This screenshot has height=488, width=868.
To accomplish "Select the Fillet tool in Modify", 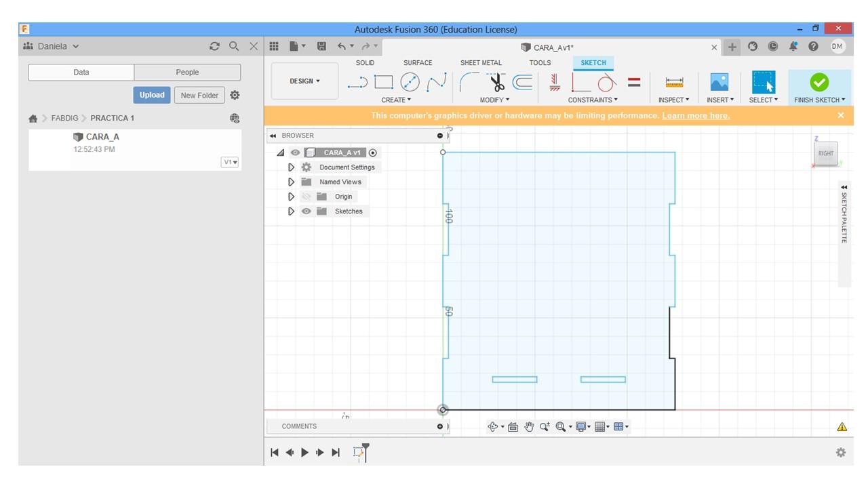I will click(469, 83).
